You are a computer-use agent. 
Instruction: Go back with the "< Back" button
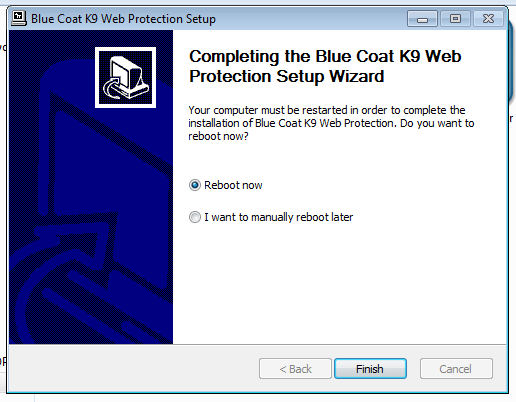tap(295, 369)
